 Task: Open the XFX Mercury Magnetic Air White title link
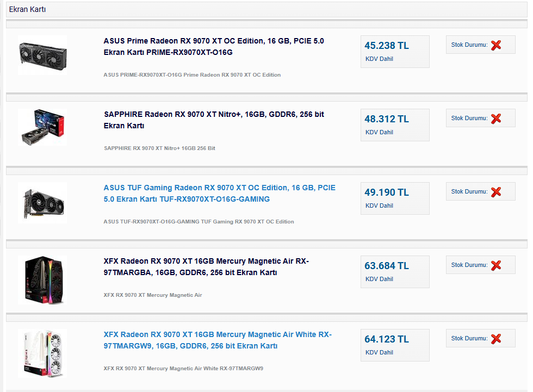218,340
